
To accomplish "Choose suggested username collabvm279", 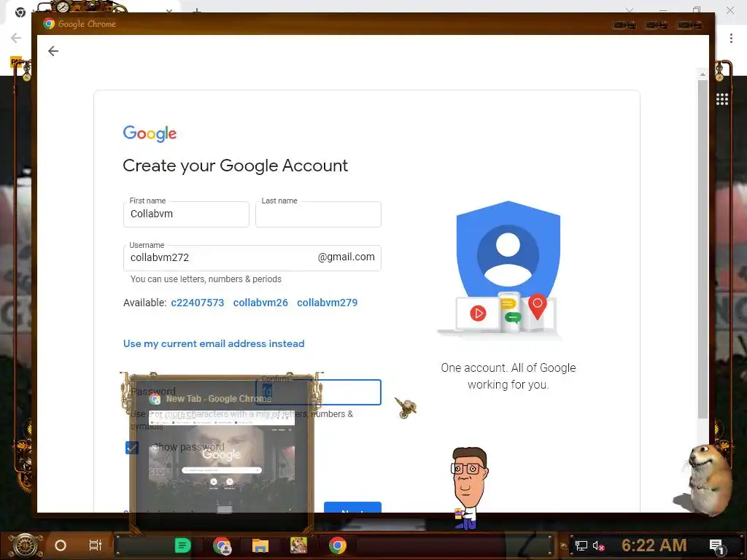I will (x=328, y=303).
